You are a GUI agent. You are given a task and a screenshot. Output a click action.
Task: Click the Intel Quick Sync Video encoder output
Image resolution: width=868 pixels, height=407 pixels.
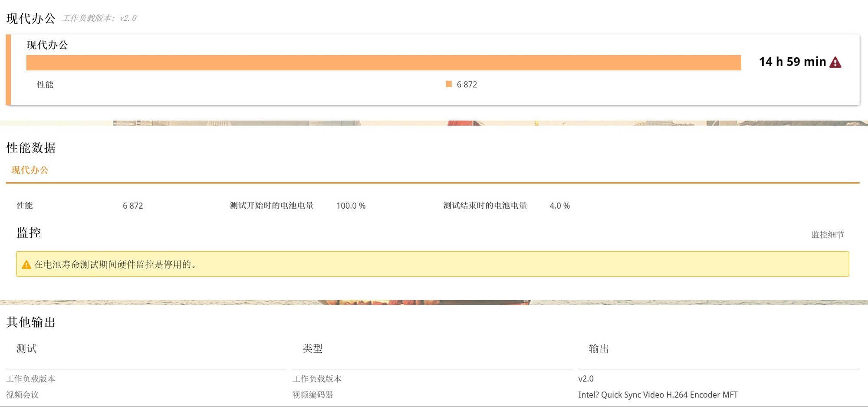pos(658,395)
